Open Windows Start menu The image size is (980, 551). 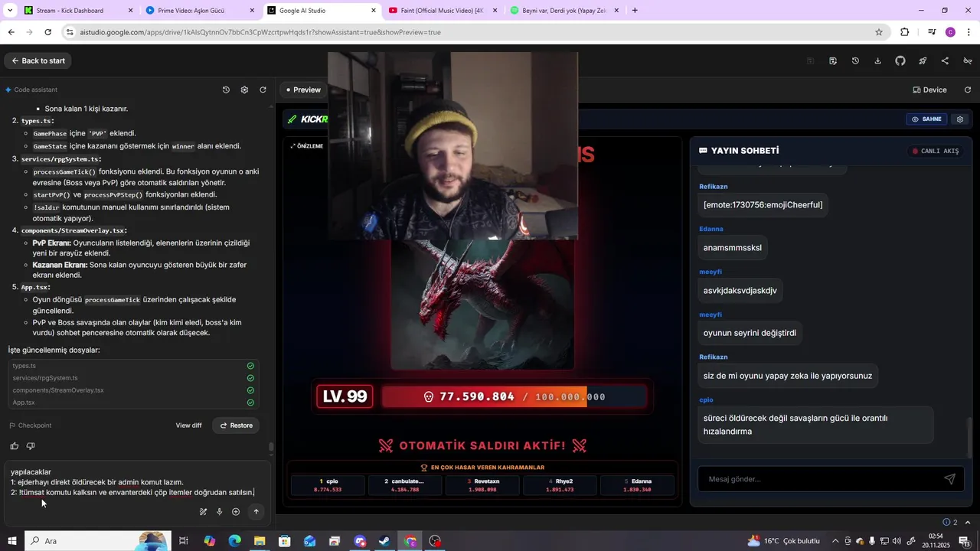pos(12,541)
